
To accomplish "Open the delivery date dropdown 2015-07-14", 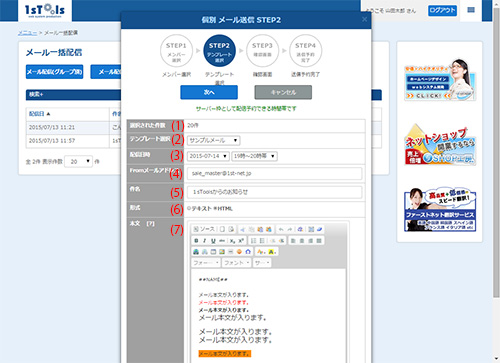I will [x=208, y=156].
